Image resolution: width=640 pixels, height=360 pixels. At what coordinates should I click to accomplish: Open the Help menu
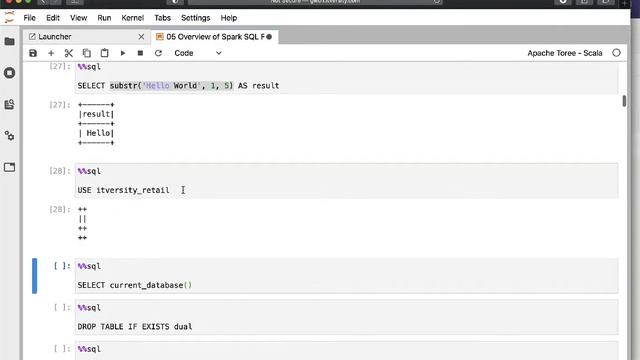point(229,18)
